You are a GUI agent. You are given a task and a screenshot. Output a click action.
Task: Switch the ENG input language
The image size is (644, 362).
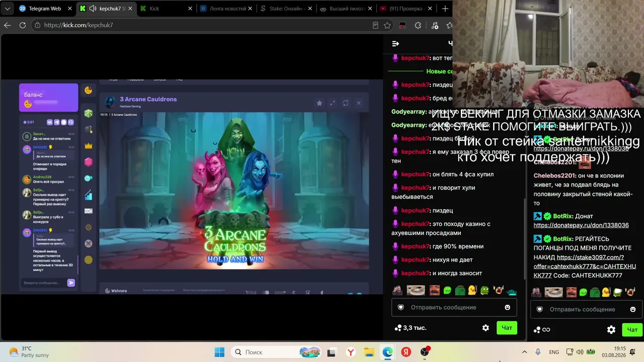(554, 352)
